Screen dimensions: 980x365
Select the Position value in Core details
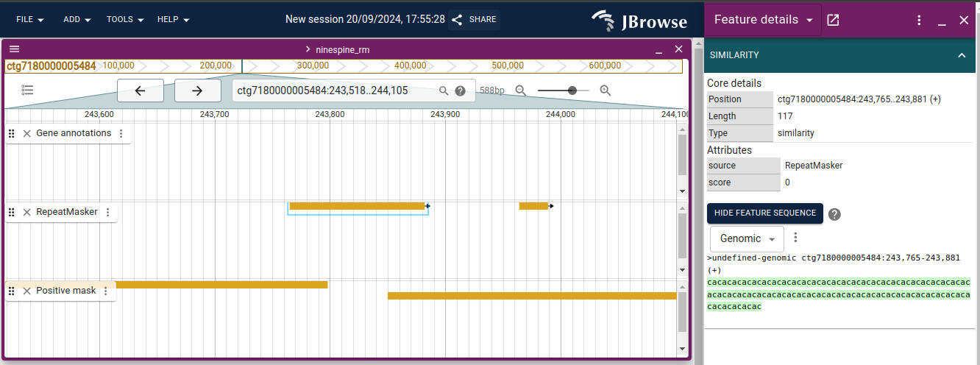859,99
